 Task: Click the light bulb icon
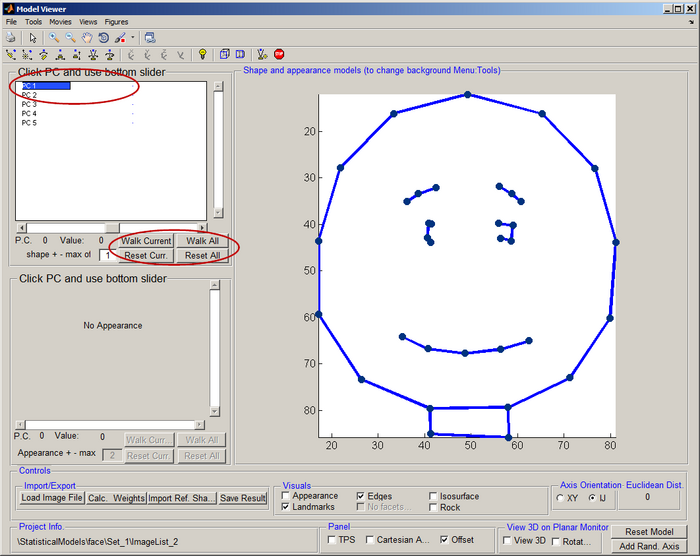pyautogui.click(x=201, y=54)
